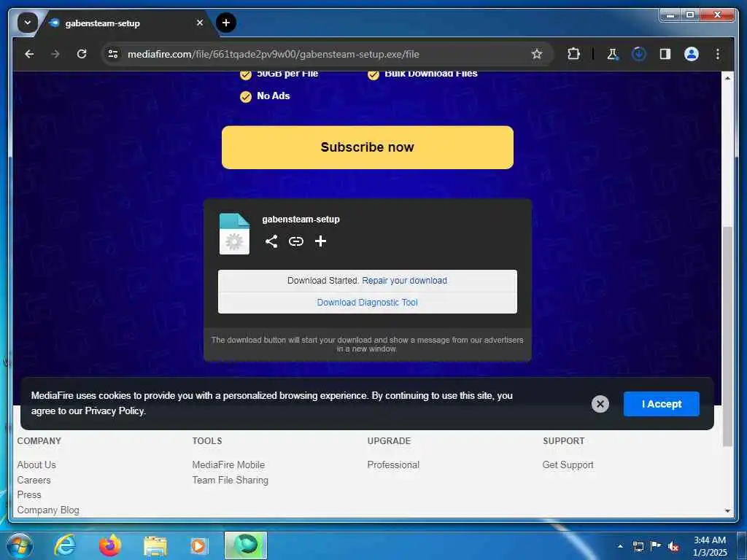
Task: Open Windows Explorer from taskbar
Action: [155, 545]
